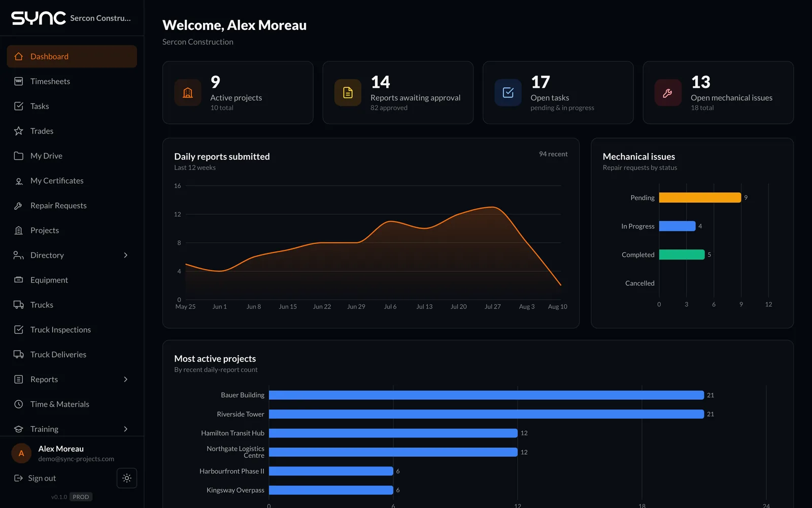Click the Riverside Tower bar

(487, 414)
